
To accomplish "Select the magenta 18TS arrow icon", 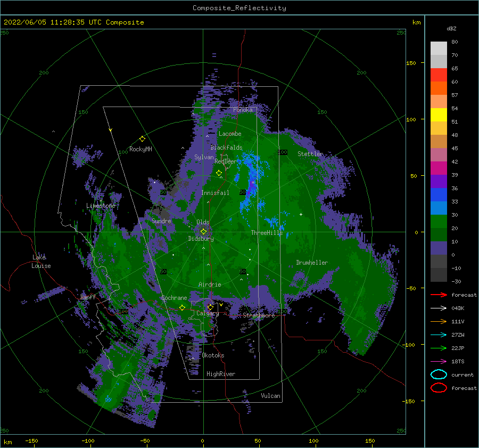I will (x=439, y=362).
